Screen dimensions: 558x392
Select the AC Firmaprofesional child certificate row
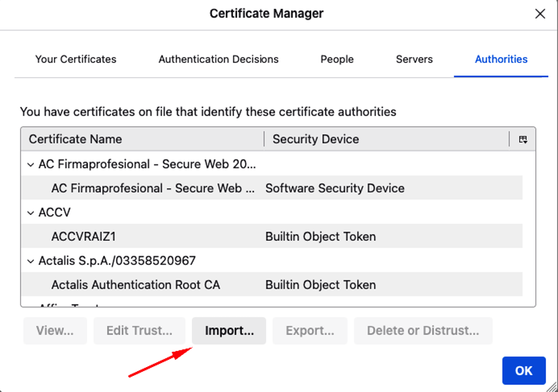click(x=272, y=188)
